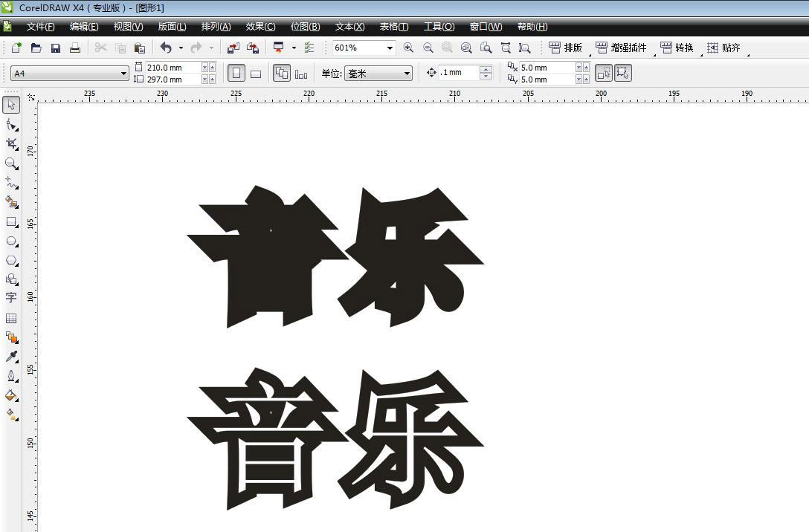Click the 增强插件 button
The height and width of the screenshot is (532, 809).
tap(622, 48)
